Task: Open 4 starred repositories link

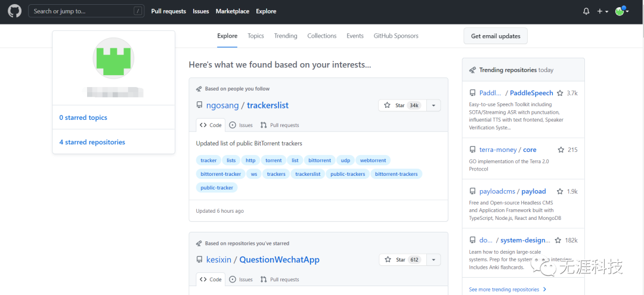Action: 92,142
